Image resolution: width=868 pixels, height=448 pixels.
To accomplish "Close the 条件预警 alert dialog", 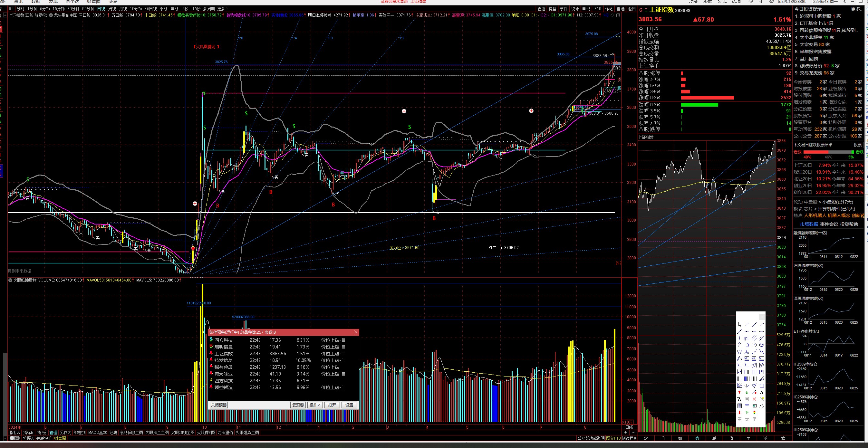I will click(x=356, y=332).
